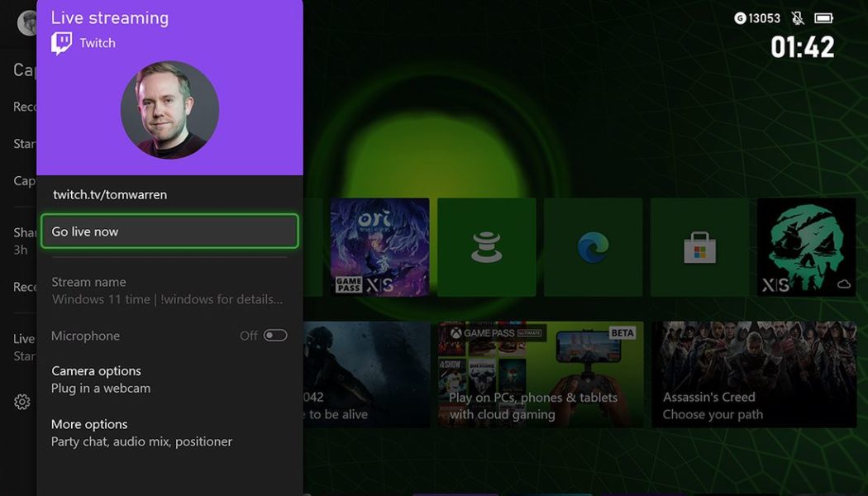The height and width of the screenshot is (496, 868).
Task: Click the gamerscore 13053 indicator
Action: [x=761, y=17]
